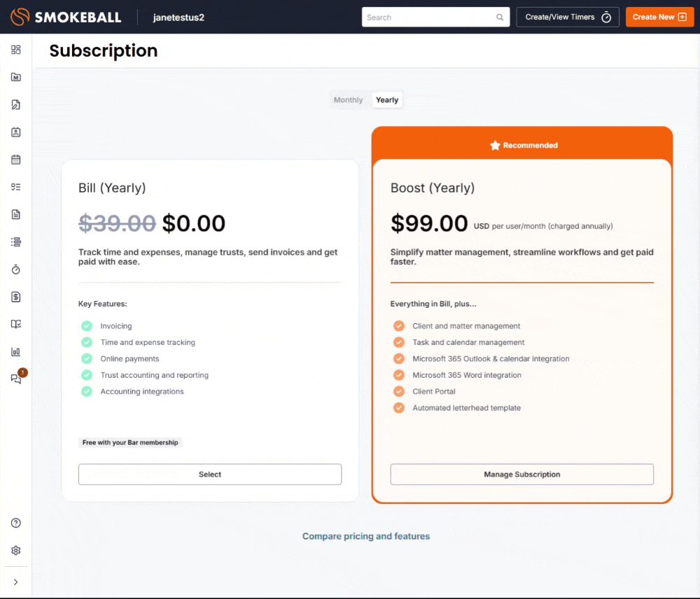Switch billing period to Monthly
The image size is (700, 599).
(x=348, y=100)
